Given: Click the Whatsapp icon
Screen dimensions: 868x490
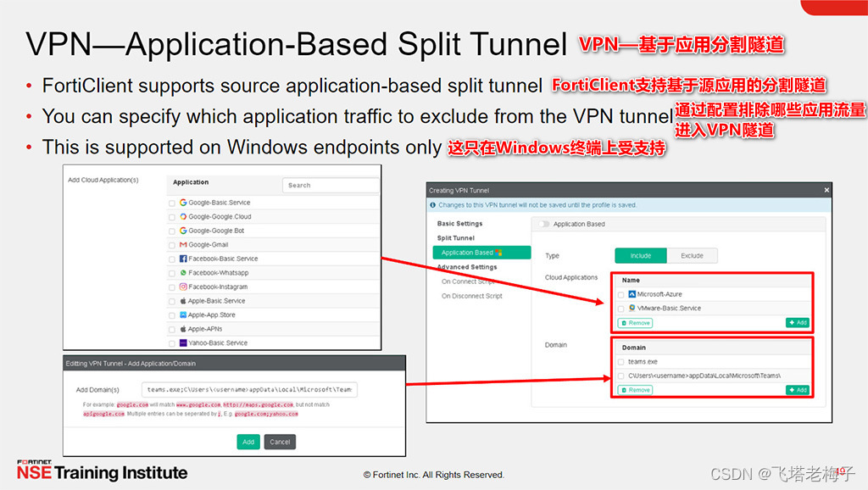Looking at the screenshot, I should (183, 273).
